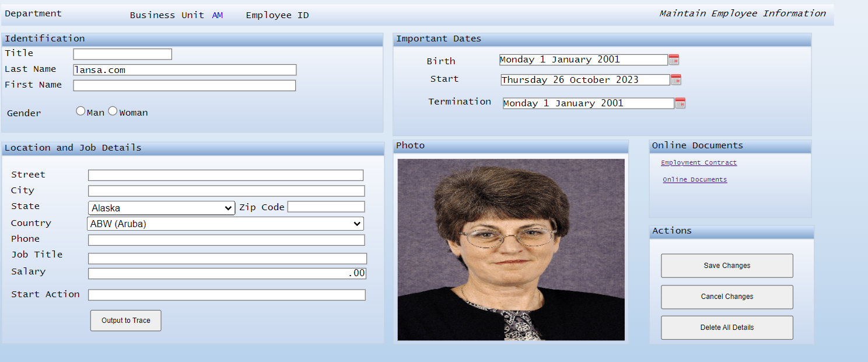Open the Online Documents link

[695, 180]
